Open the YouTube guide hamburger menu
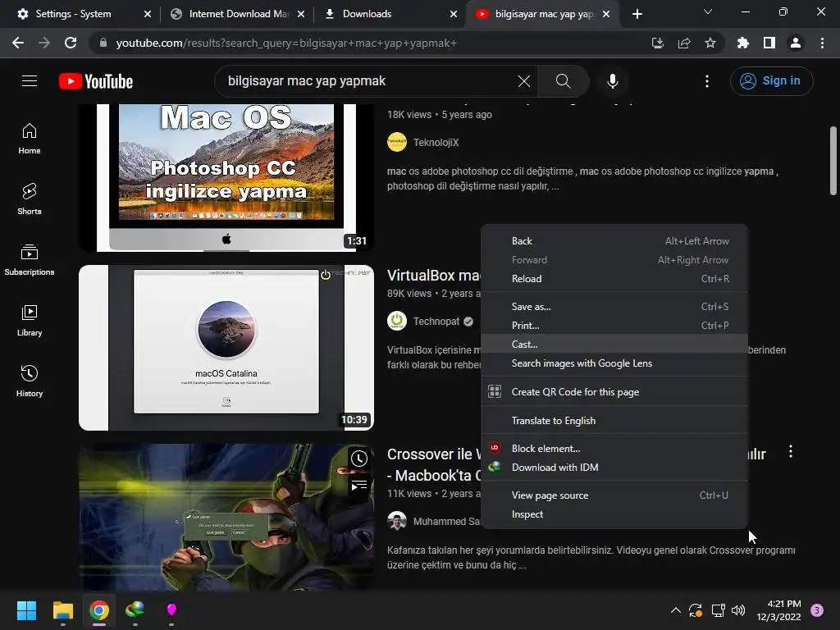The width and height of the screenshot is (840, 630). point(30,81)
